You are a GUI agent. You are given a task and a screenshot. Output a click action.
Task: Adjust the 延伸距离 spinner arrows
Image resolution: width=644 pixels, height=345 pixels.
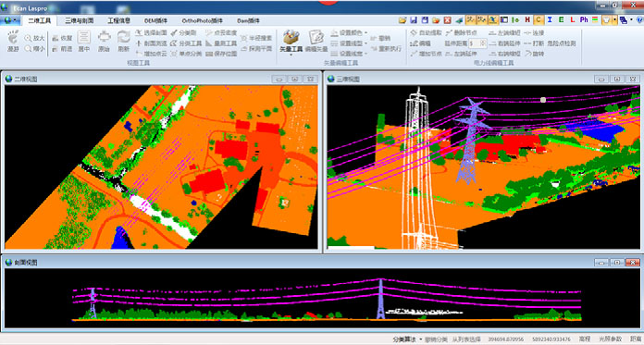[483, 43]
